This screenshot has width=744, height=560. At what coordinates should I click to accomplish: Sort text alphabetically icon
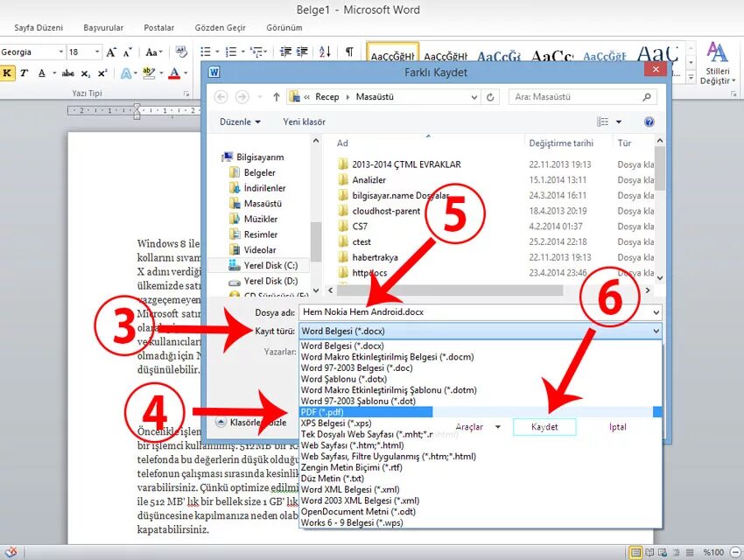click(325, 52)
